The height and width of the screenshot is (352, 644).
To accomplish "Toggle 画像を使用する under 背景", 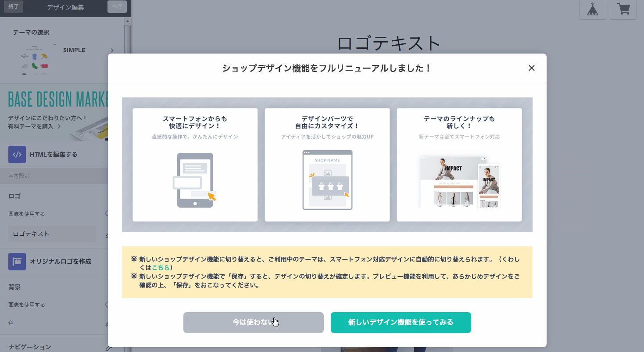I will [x=107, y=305].
